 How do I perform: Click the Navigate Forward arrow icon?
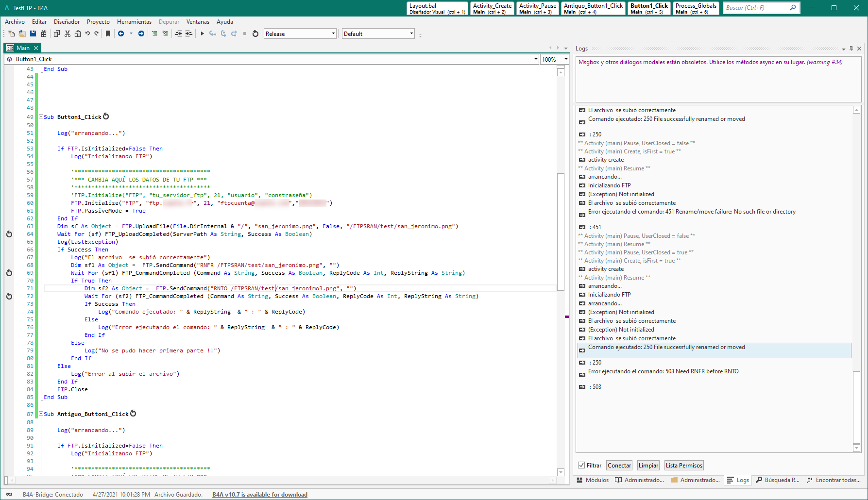click(x=141, y=33)
